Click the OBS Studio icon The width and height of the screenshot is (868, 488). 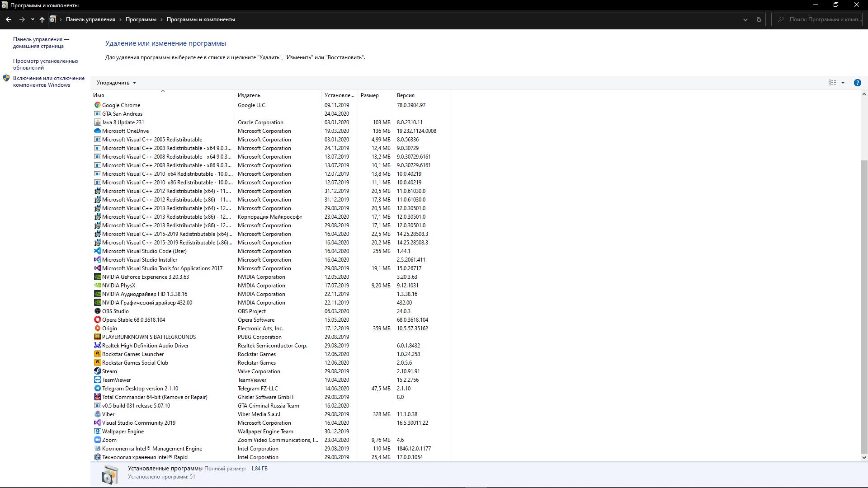click(97, 311)
